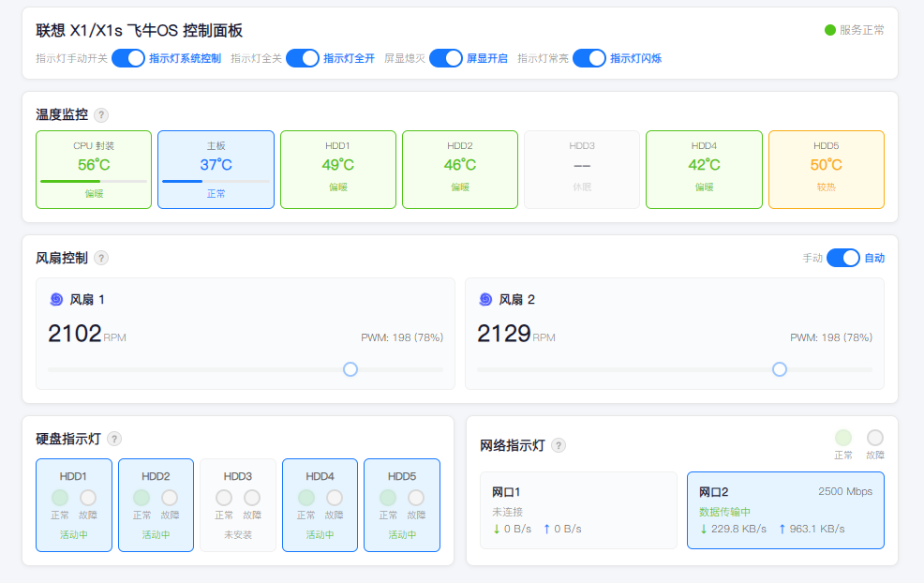Click HDD3 故障 indicator light

(x=252, y=498)
